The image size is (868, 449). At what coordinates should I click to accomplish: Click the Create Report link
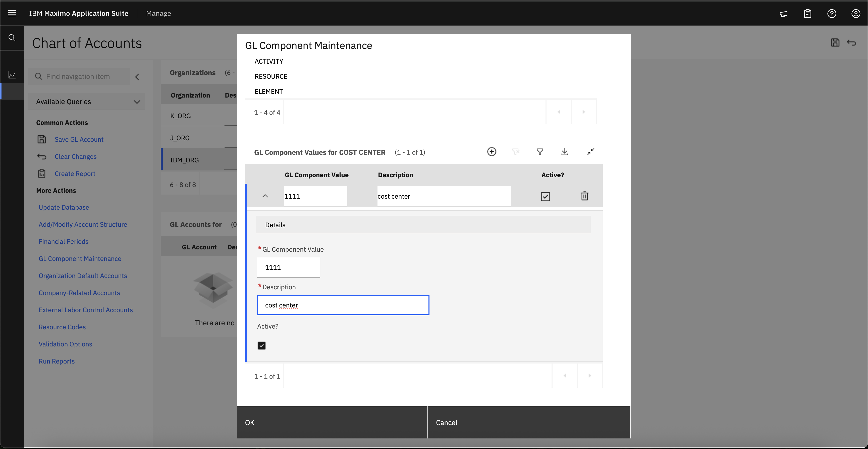75,173
